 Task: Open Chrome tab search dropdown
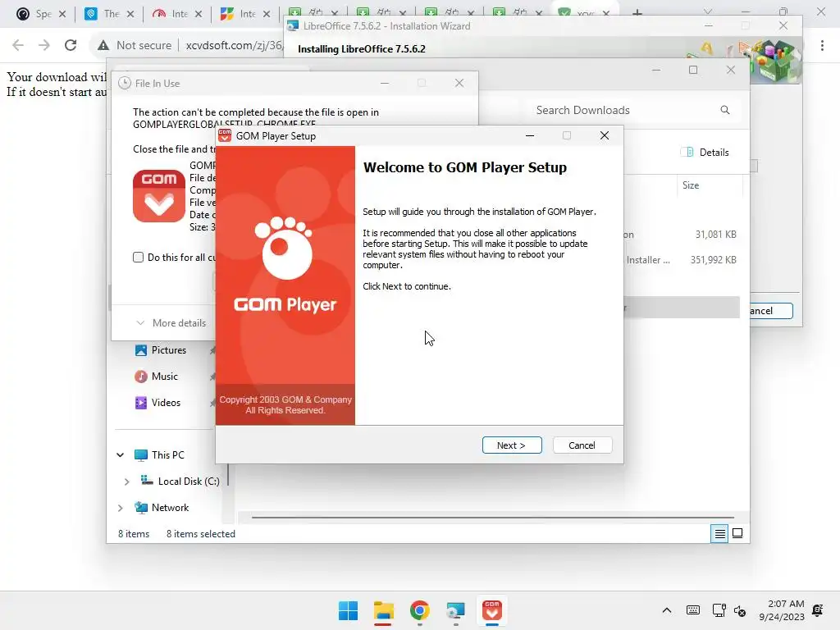coord(708,11)
